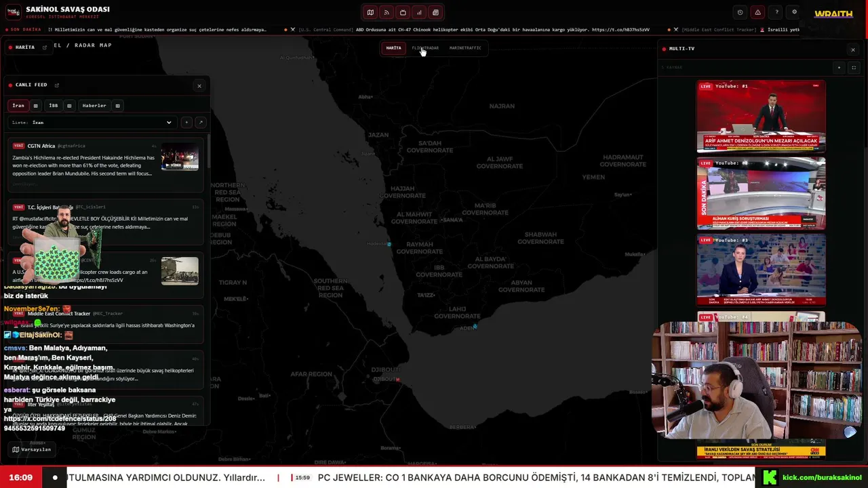Open the help question mark icon
The height and width of the screenshot is (488, 868).
pos(776,12)
